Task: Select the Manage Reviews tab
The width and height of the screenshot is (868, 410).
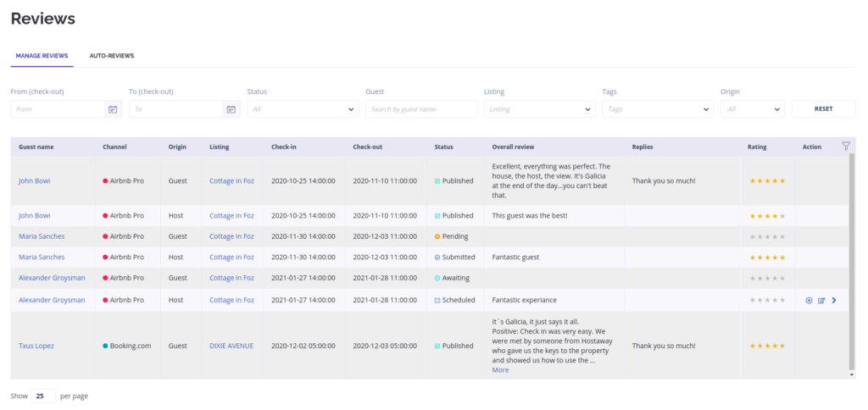Action: coord(42,56)
